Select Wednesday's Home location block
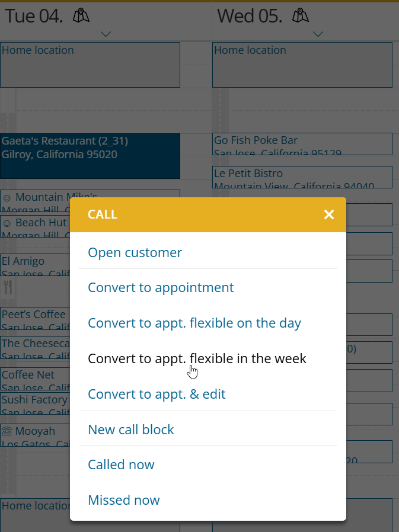 (302, 65)
